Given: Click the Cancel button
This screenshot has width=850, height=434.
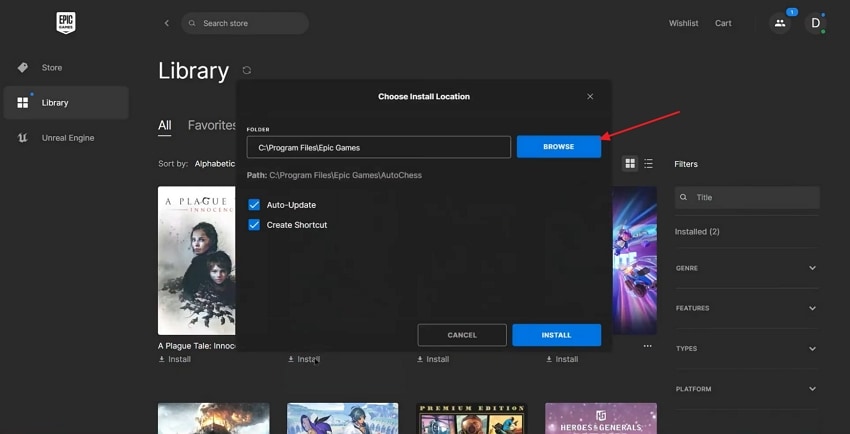Looking at the screenshot, I should 462,335.
